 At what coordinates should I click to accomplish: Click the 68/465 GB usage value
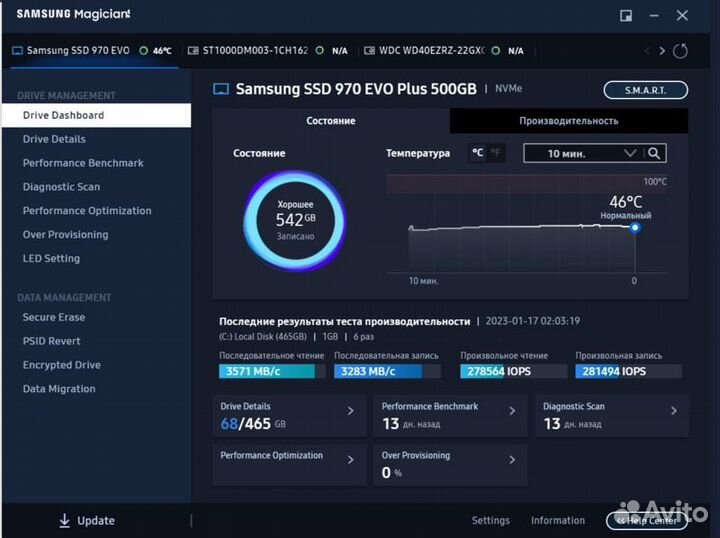pyautogui.click(x=253, y=423)
